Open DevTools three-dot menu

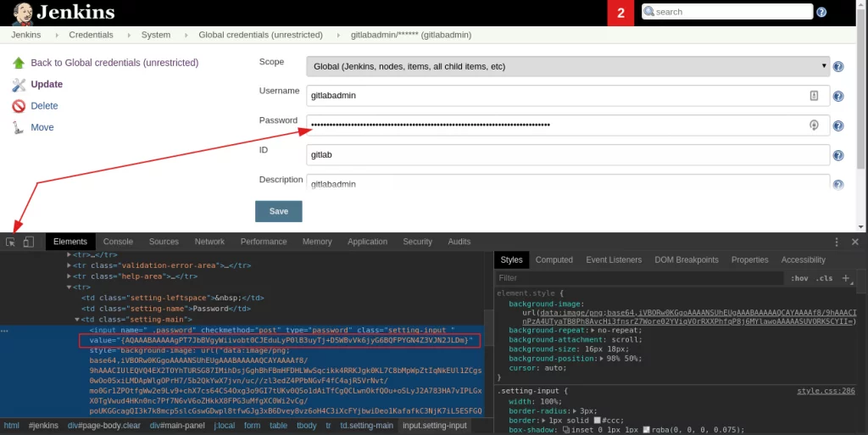(837, 242)
